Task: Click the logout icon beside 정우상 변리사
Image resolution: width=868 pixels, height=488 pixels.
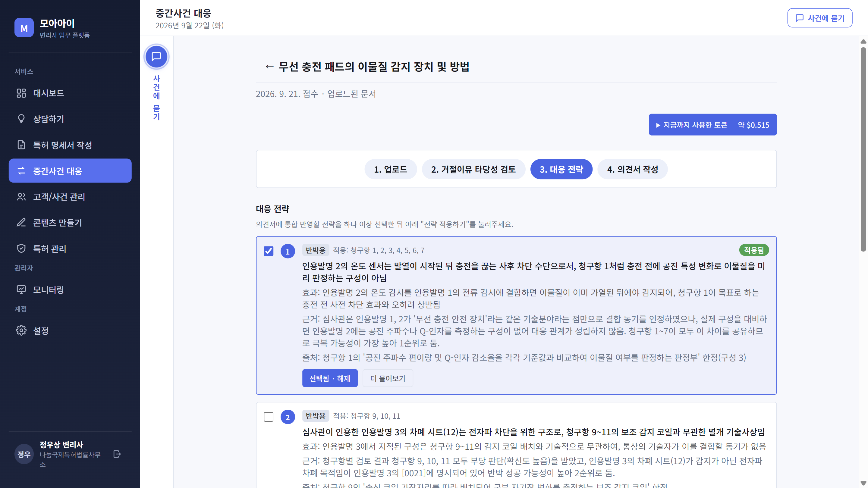Action: pyautogui.click(x=117, y=454)
